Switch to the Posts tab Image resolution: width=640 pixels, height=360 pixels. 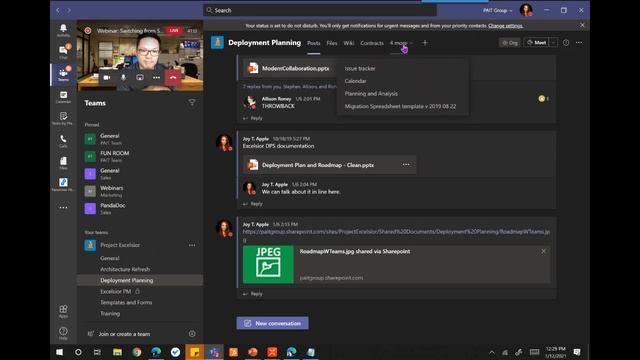coord(313,43)
